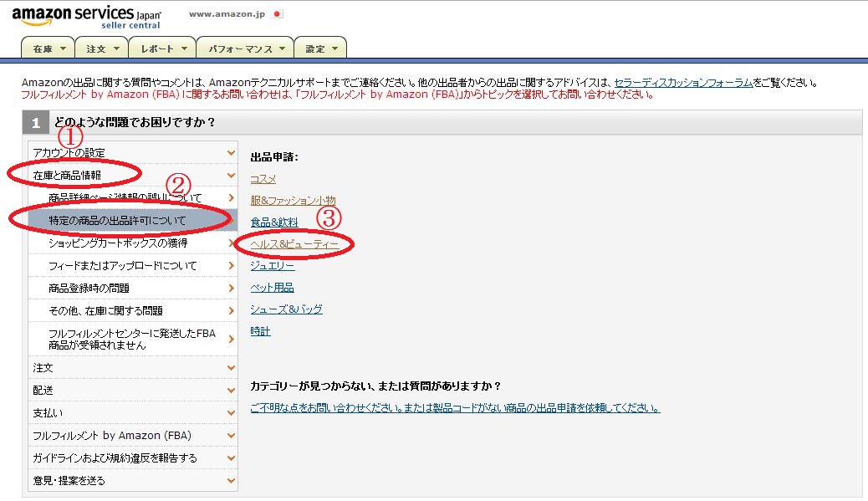Collapse the 在庫と商品情報 category
The image size is (868, 501).
tap(133, 175)
